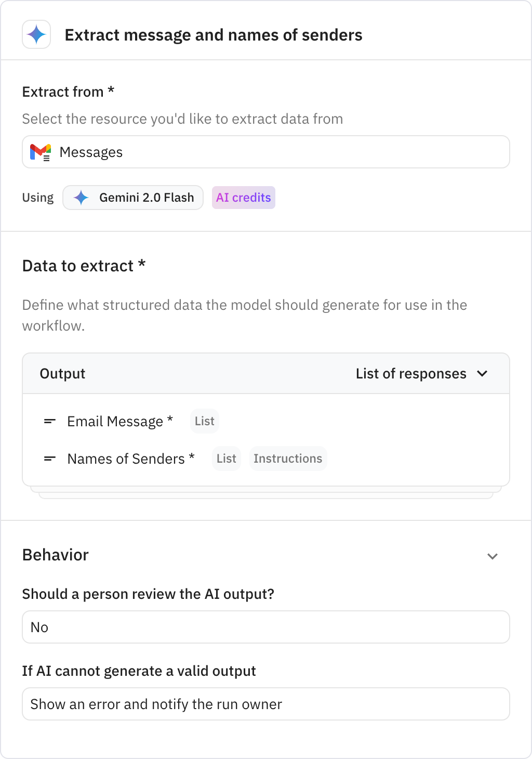This screenshot has height=759, width=532.
Task: Grab the Names of Senders drag handle icon
Action: click(x=49, y=459)
